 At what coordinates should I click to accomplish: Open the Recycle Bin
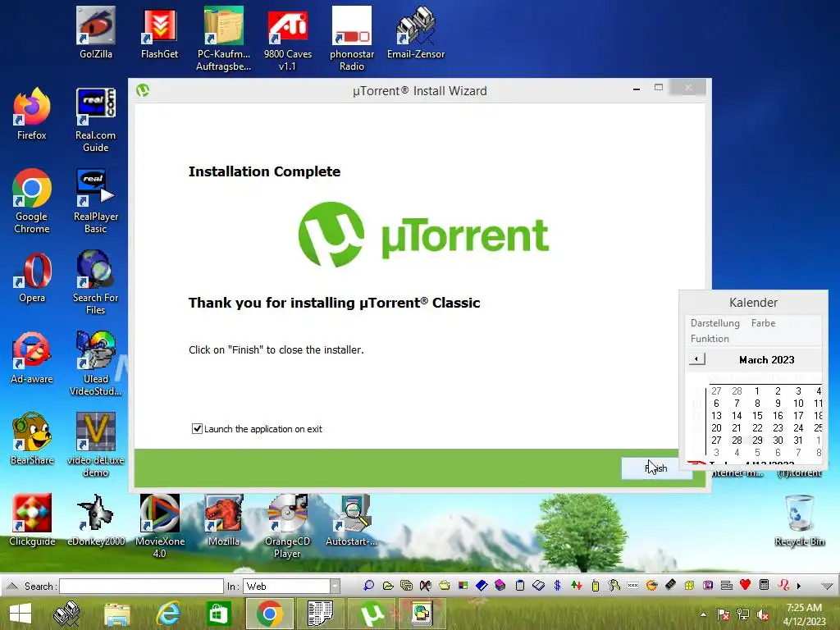click(800, 521)
